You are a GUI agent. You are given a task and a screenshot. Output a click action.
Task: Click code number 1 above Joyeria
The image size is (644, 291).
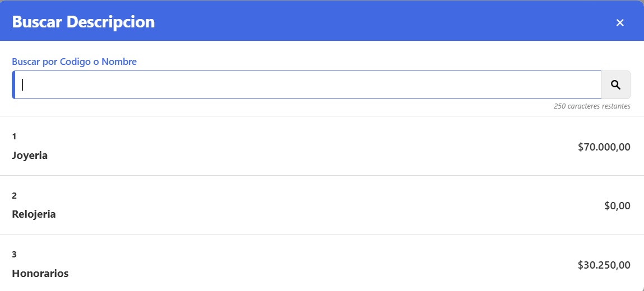point(14,136)
